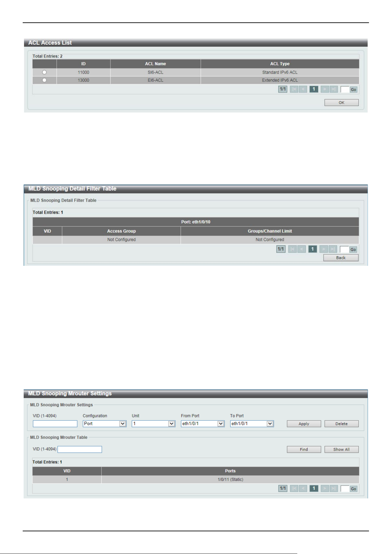Click Show All in Mrouter Table
392x554 pixels.
pos(341,449)
